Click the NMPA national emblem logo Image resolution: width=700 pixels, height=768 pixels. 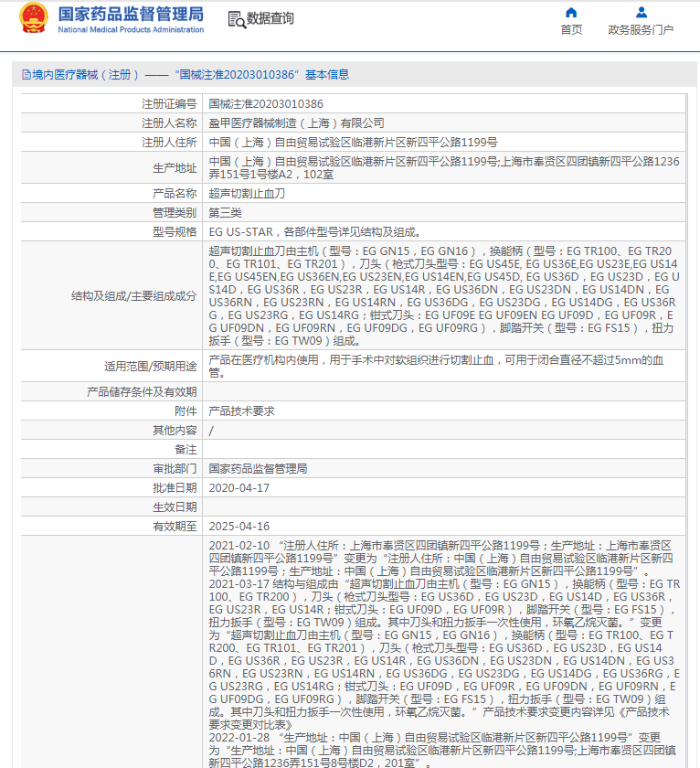pyautogui.click(x=34, y=18)
